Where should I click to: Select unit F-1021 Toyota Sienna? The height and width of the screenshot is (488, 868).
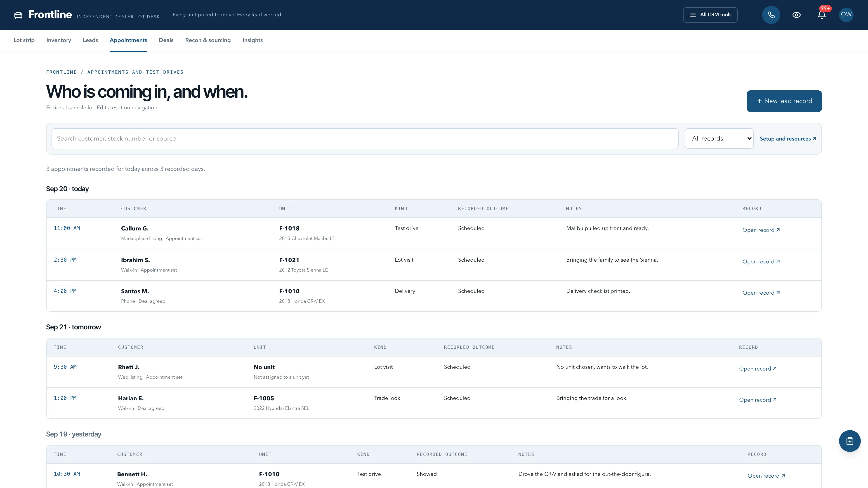click(289, 260)
